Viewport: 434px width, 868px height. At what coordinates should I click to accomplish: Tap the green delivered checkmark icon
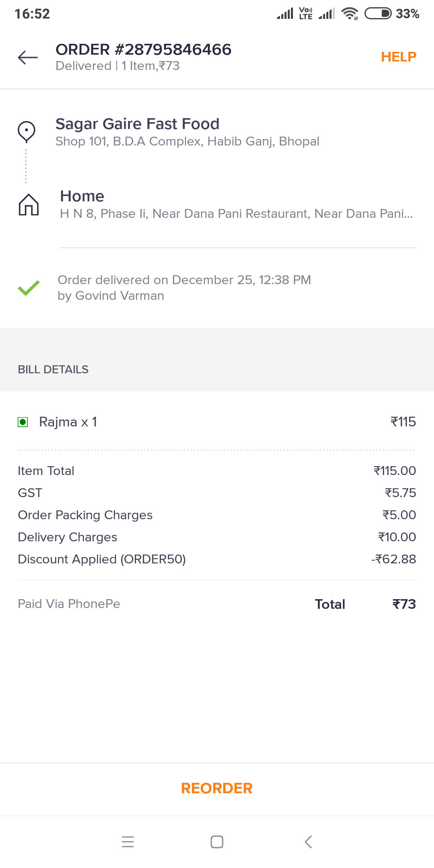29,288
